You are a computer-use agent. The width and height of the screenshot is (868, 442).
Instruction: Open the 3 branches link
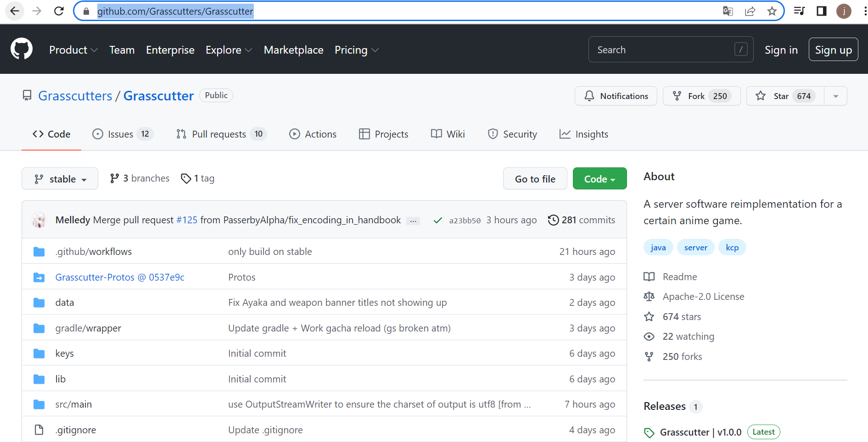140,178
